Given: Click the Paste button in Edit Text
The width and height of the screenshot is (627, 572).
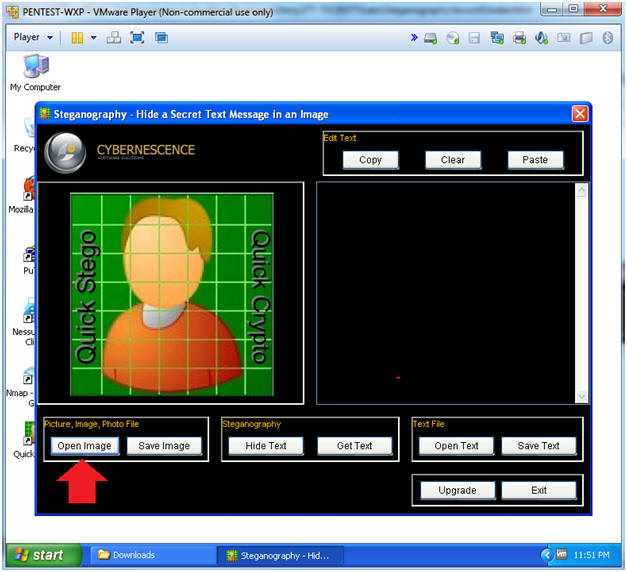Looking at the screenshot, I should [x=535, y=160].
